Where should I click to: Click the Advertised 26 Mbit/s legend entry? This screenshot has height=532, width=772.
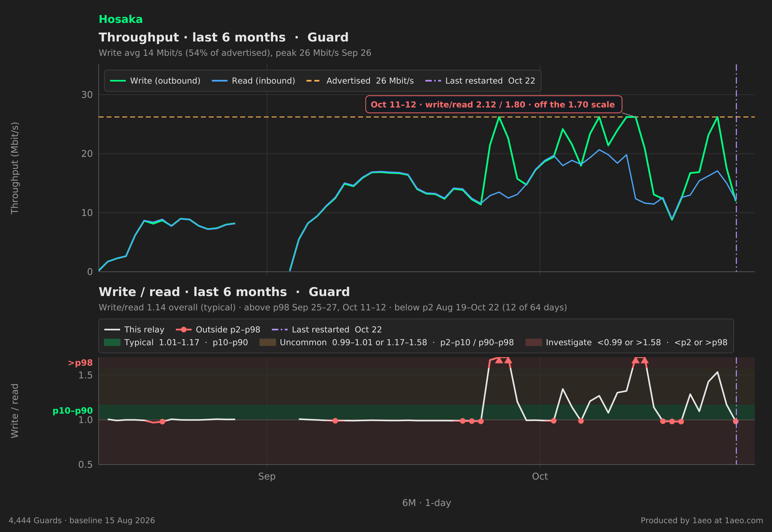pyautogui.click(x=360, y=81)
